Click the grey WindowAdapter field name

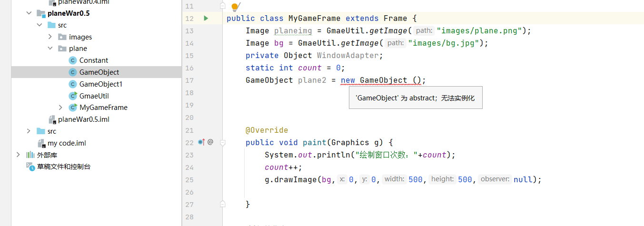(348, 56)
